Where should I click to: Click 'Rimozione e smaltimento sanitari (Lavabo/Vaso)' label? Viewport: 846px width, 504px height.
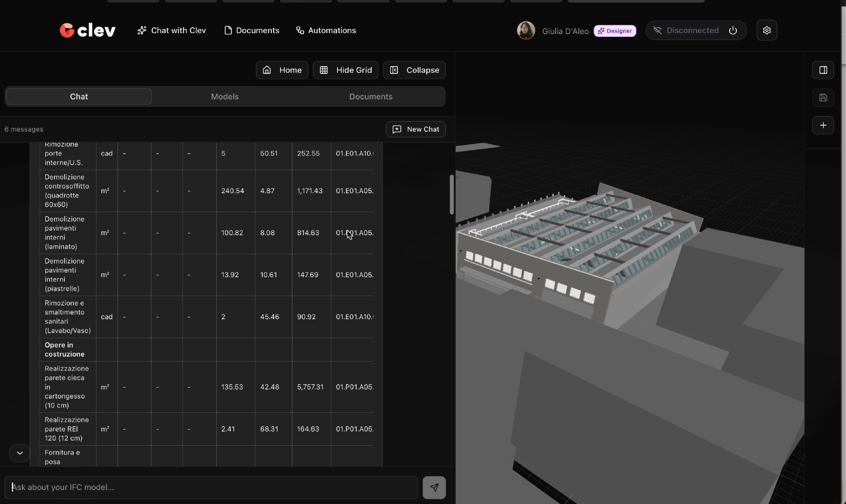point(67,317)
